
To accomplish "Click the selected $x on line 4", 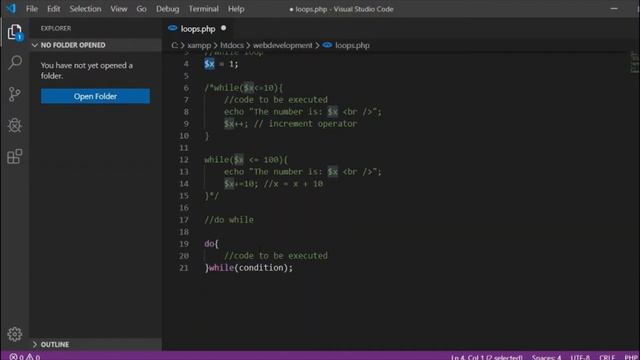I will click(209, 64).
